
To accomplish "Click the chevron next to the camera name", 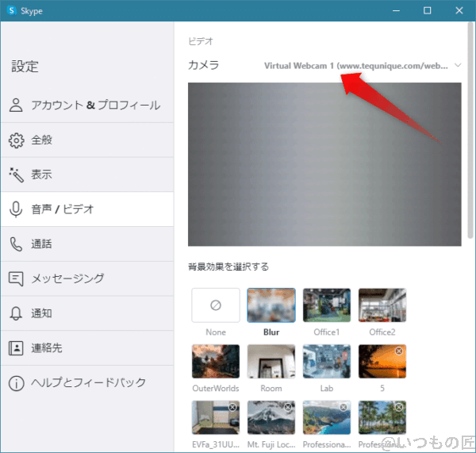I will (458, 65).
